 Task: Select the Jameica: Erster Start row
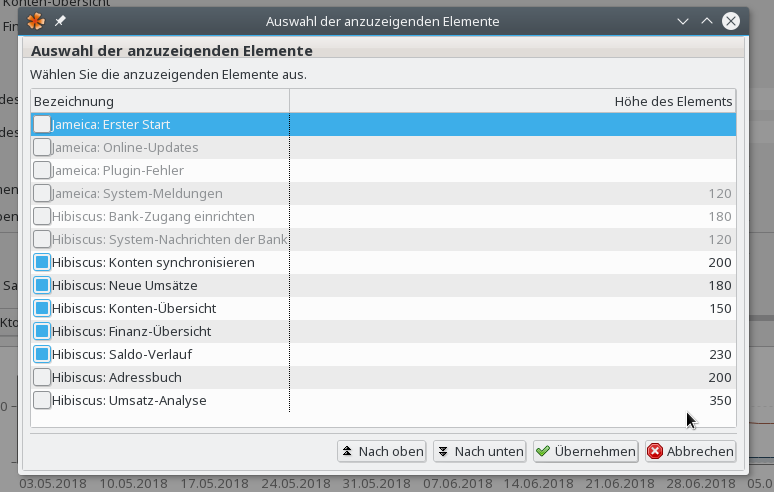[x=110, y=125]
